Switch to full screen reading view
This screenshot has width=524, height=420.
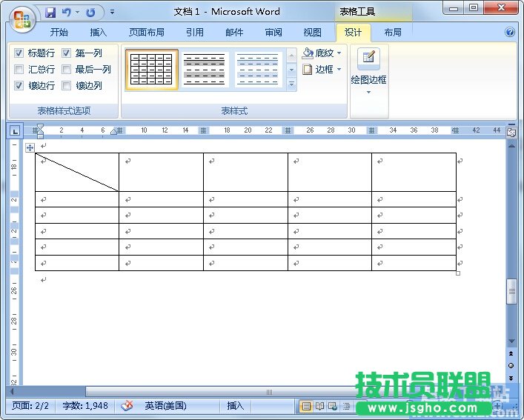319,406
